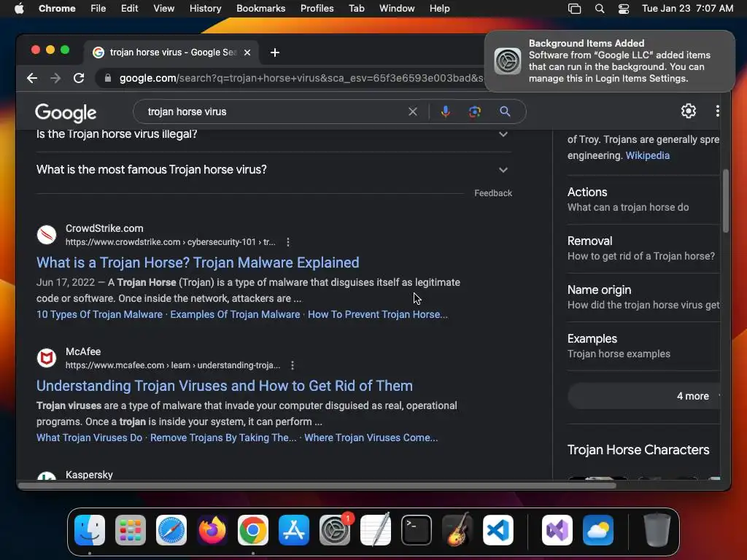Reload the Google search page
Viewport: 747px width, 560px height.
coord(79,78)
